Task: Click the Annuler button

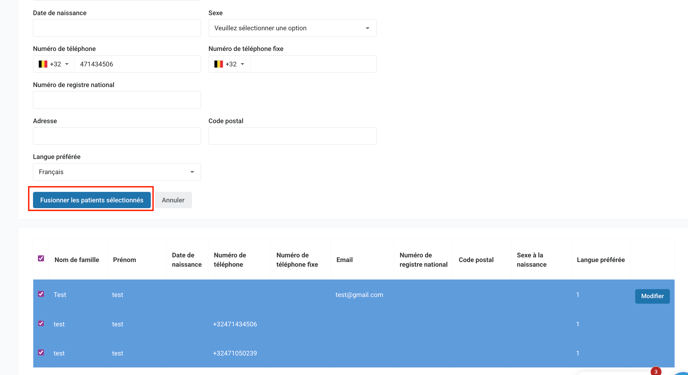Action: tap(173, 200)
